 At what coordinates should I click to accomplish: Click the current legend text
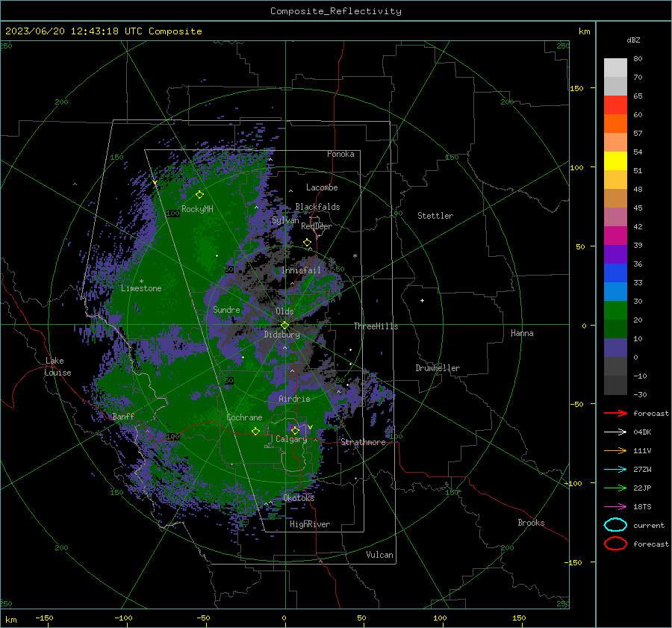coord(649,525)
